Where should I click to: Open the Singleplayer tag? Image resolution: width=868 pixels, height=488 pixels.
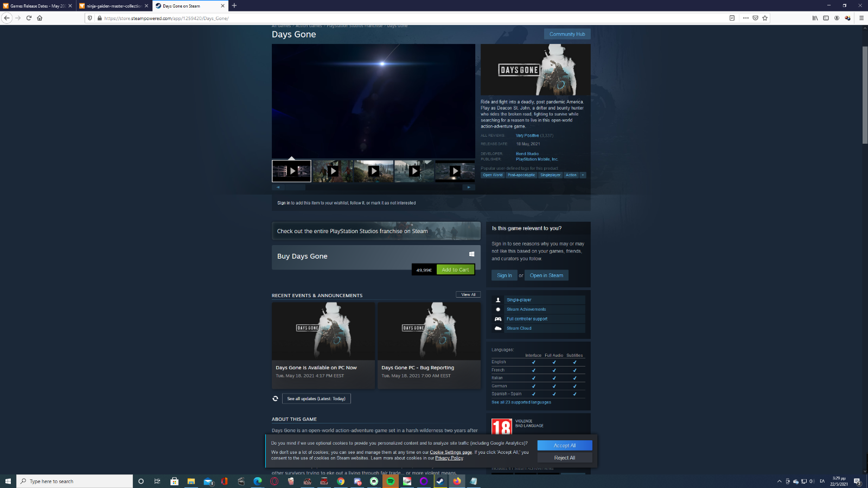tap(550, 175)
